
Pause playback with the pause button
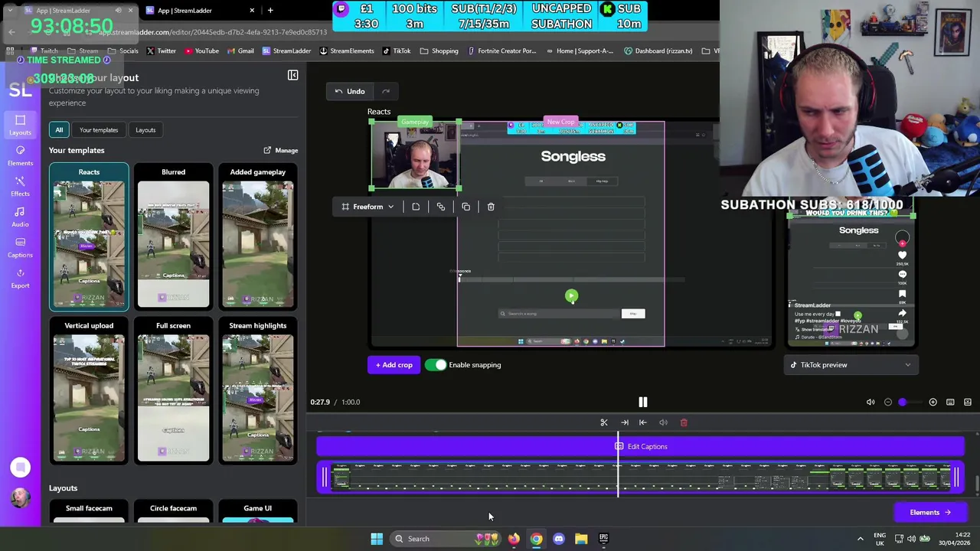(x=643, y=402)
